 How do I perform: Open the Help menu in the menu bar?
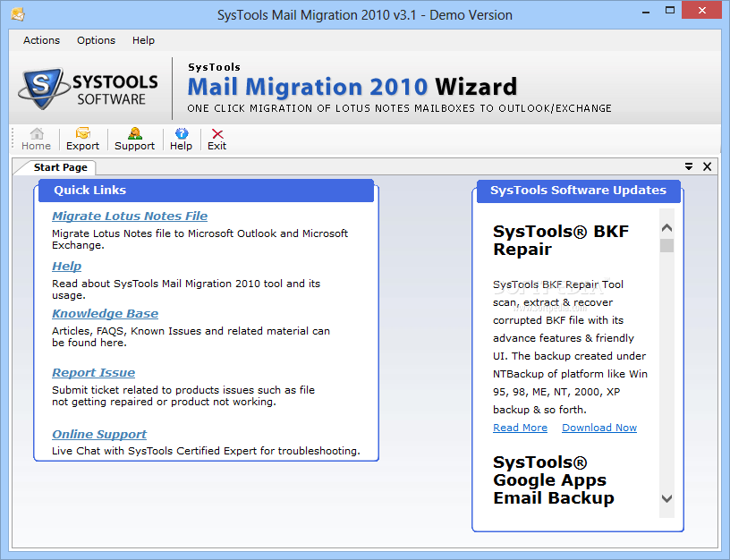click(143, 40)
